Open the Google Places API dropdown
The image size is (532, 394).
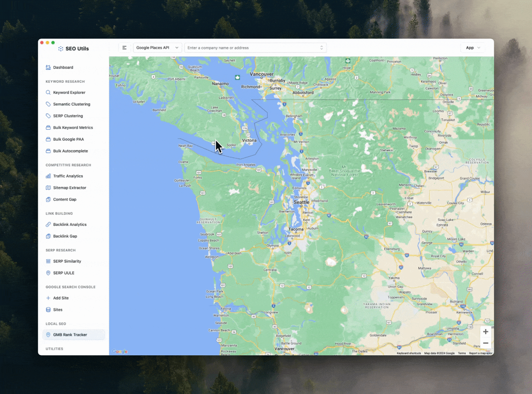157,48
